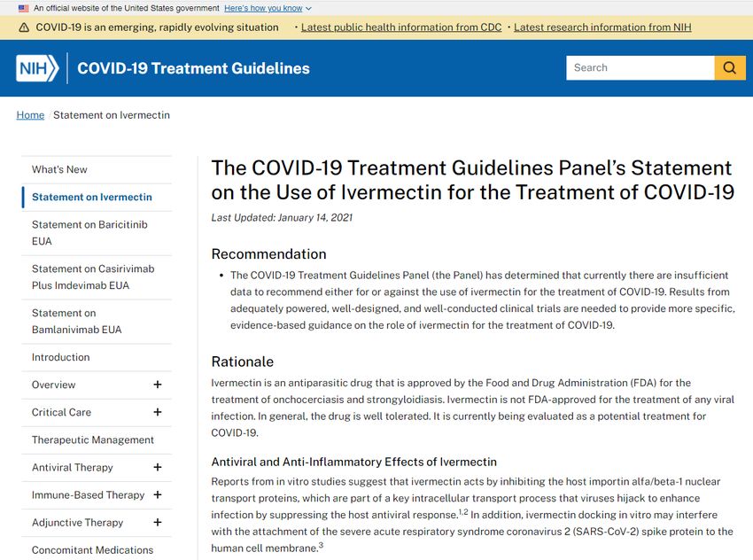Click the yellow search magnifier button

click(x=730, y=67)
